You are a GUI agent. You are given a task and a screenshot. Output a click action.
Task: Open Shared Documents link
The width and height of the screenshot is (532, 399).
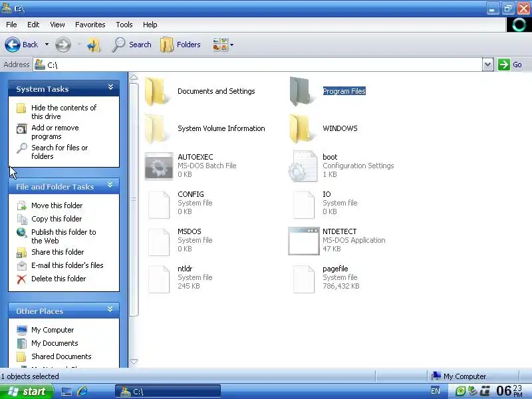click(61, 356)
